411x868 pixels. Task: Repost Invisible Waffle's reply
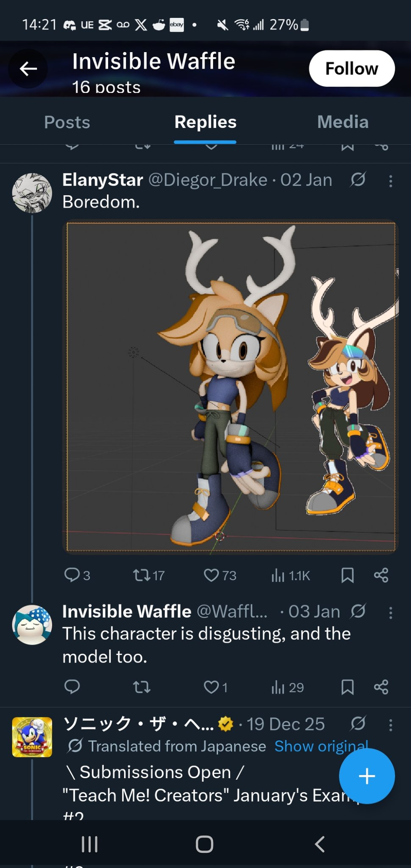(x=141, y=687)
